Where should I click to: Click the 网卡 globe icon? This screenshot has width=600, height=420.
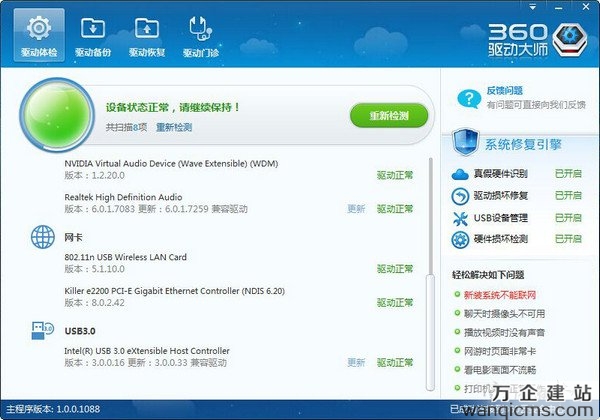click(42, 237)
